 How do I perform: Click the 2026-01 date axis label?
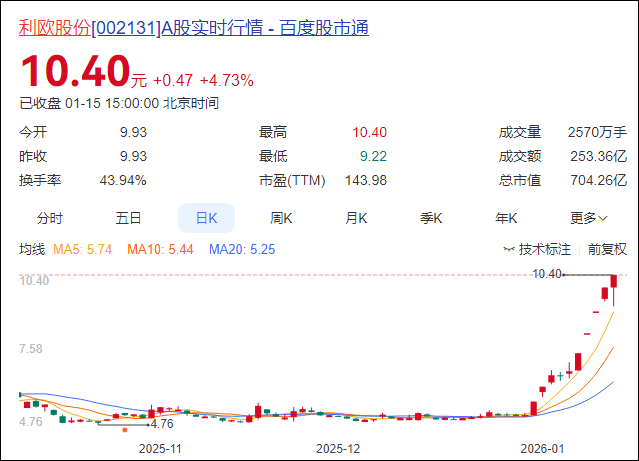pyautogui.click(x=542, y=449)
